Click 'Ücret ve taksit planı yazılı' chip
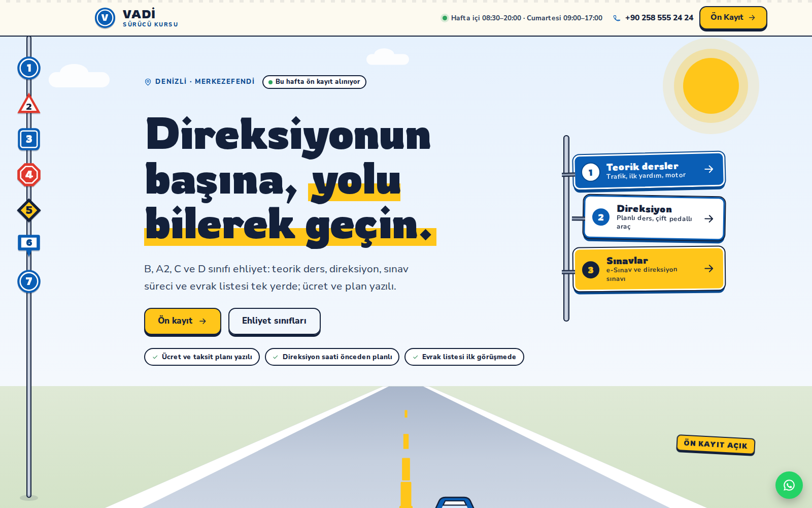The width and height of the screenshot is (812, 508). (x=202, y=357)
